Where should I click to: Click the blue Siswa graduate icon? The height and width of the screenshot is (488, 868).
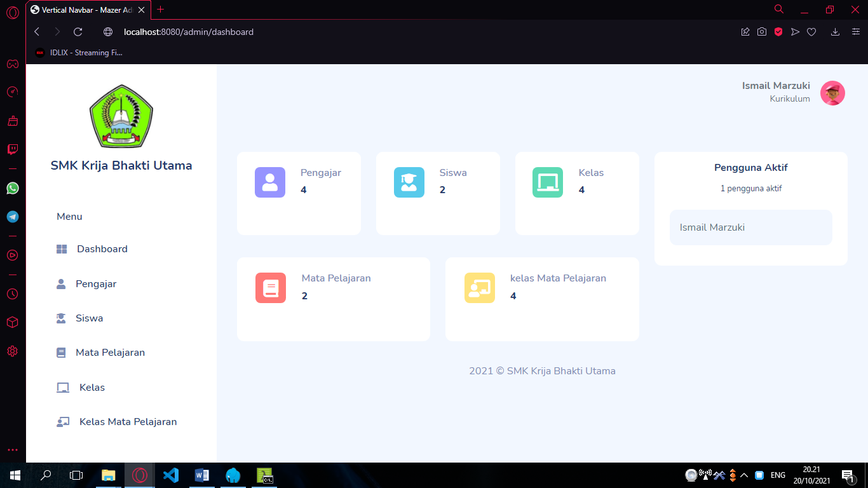click(409, 182)
